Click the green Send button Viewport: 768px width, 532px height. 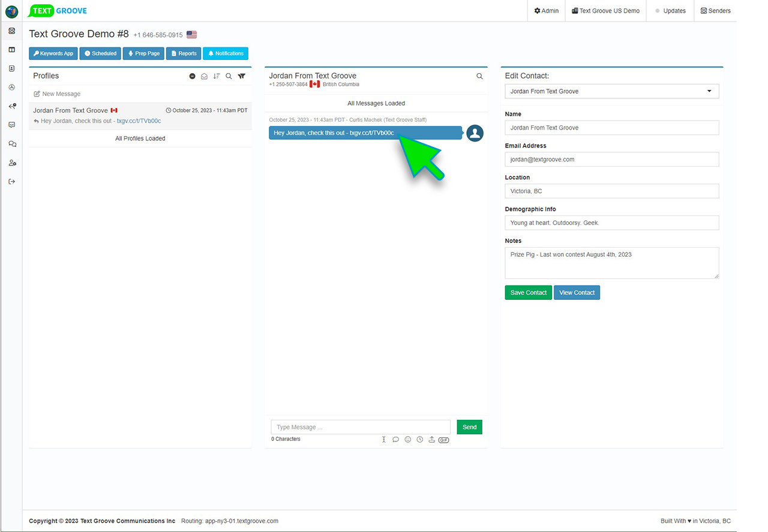(469, 427)
